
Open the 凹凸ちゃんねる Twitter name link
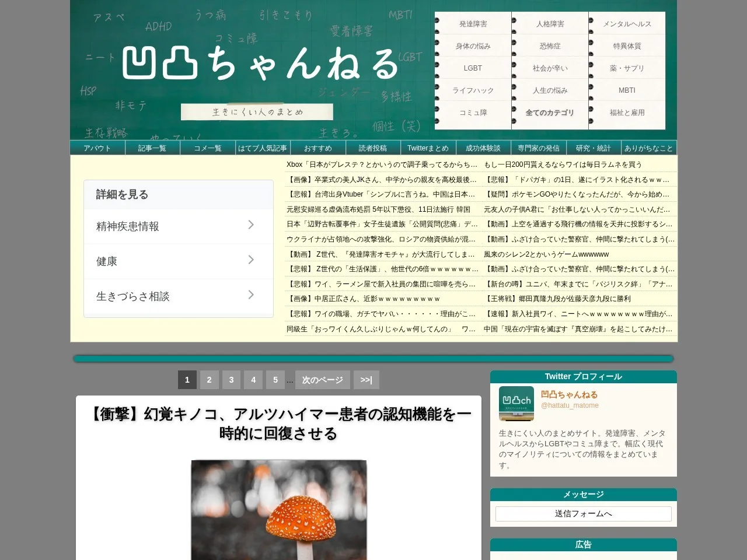click(569, 395)
